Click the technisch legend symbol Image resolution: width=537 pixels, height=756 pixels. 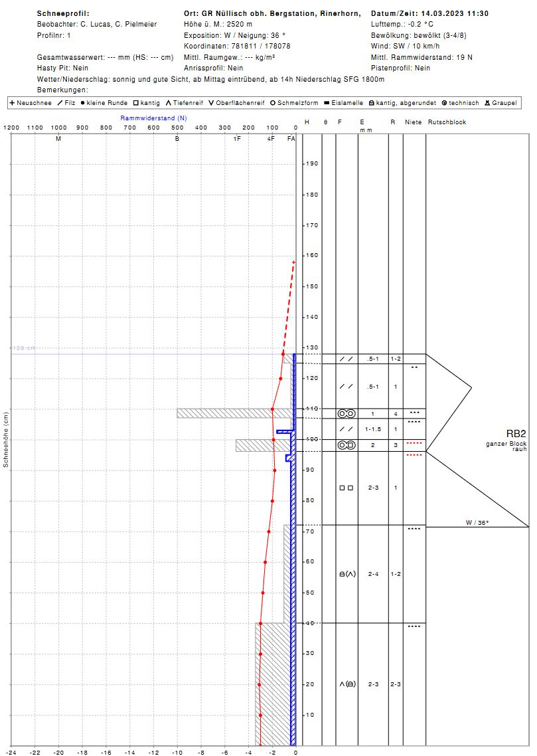444,103
